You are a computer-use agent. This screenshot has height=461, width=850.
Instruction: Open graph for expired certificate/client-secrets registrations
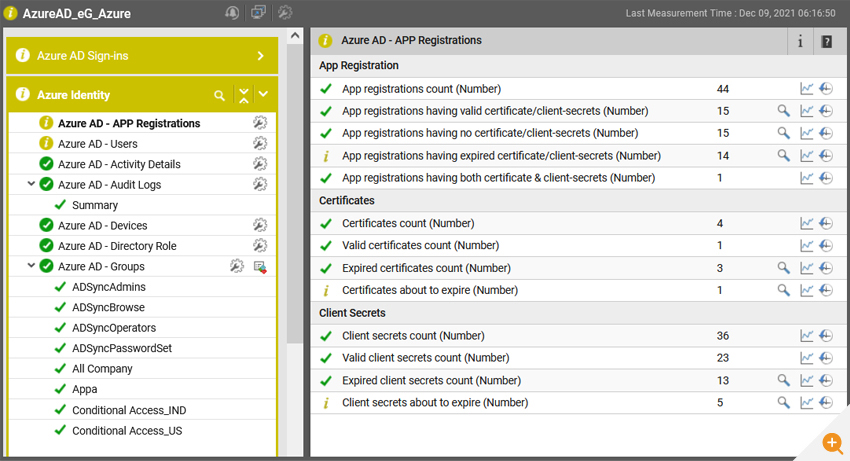coord(807,156)
